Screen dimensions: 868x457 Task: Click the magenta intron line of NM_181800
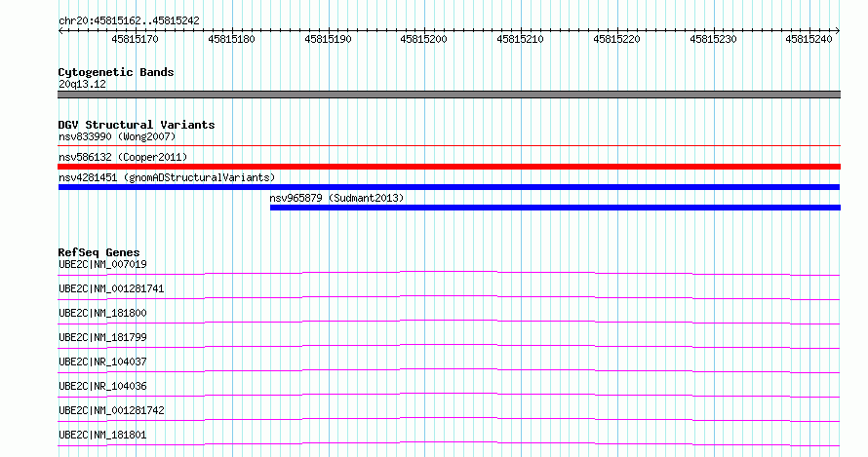click(x=449, y=321)
